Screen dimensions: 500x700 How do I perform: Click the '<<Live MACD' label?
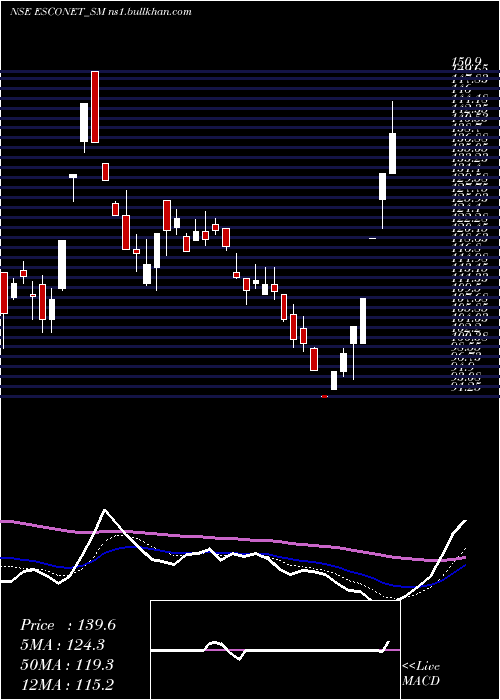(421, 673)
